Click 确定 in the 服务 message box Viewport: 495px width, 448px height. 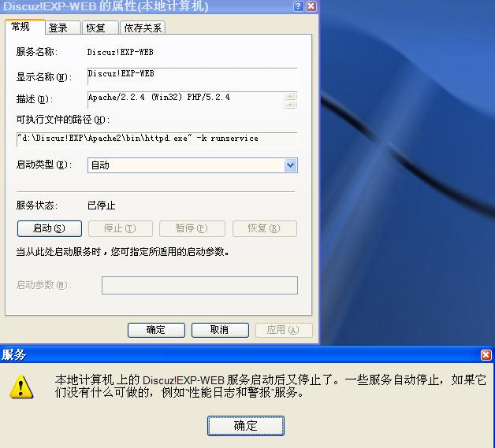[246, 426]
